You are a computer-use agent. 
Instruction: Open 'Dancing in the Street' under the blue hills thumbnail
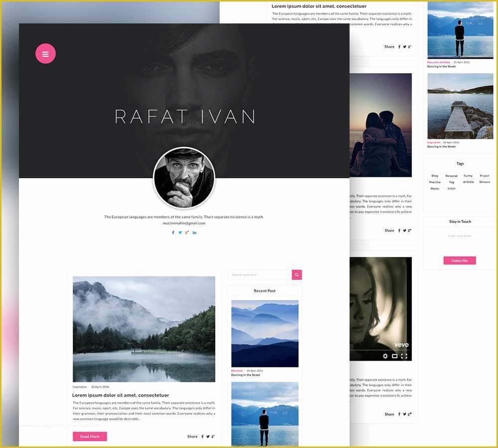tap(246, 375)
